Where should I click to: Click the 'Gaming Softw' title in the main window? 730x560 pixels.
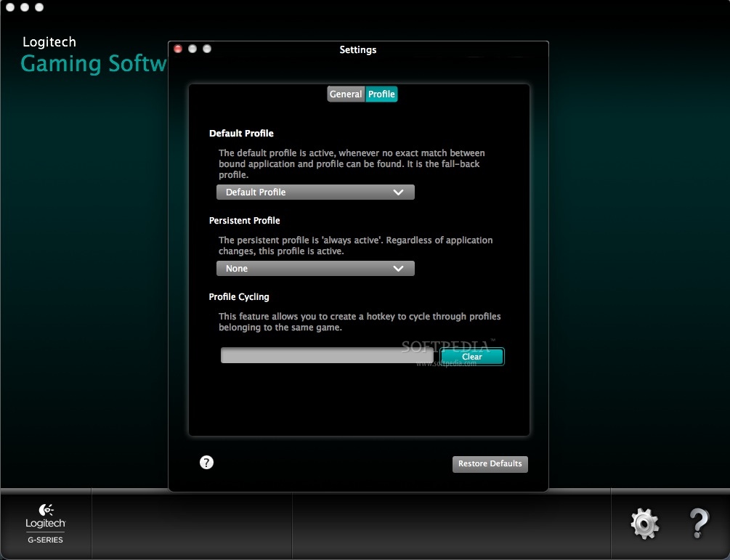(94, 64)
